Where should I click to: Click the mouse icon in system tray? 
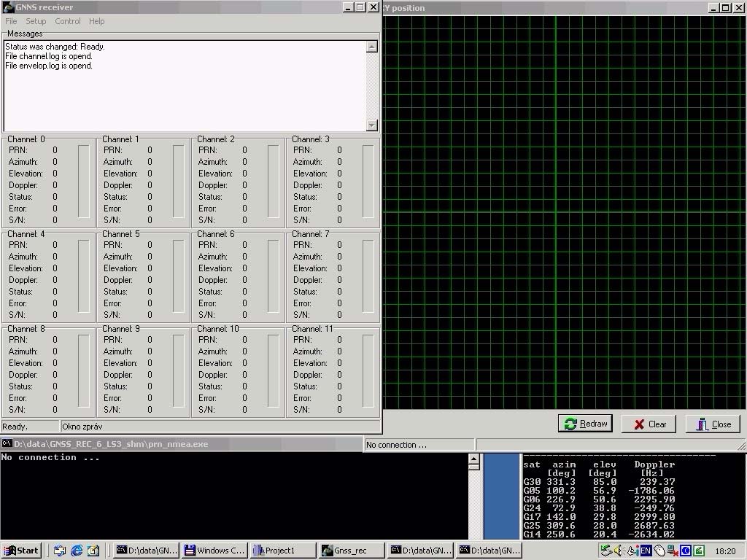coord(659,551)
